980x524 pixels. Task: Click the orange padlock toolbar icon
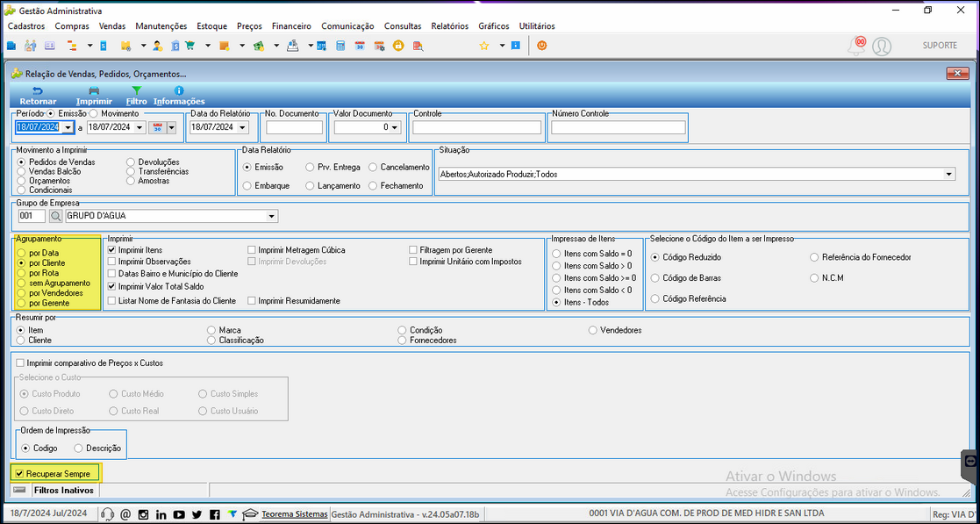tap(397, 46)
